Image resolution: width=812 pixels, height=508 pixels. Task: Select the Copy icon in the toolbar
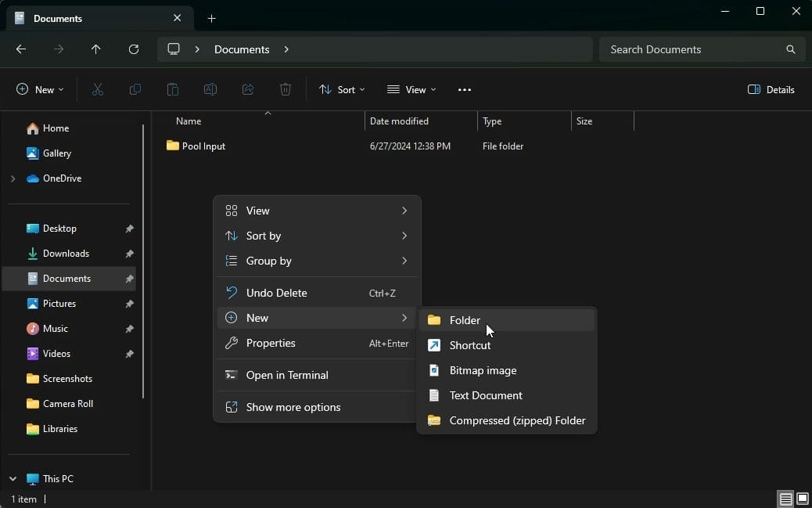click(135, 89)
